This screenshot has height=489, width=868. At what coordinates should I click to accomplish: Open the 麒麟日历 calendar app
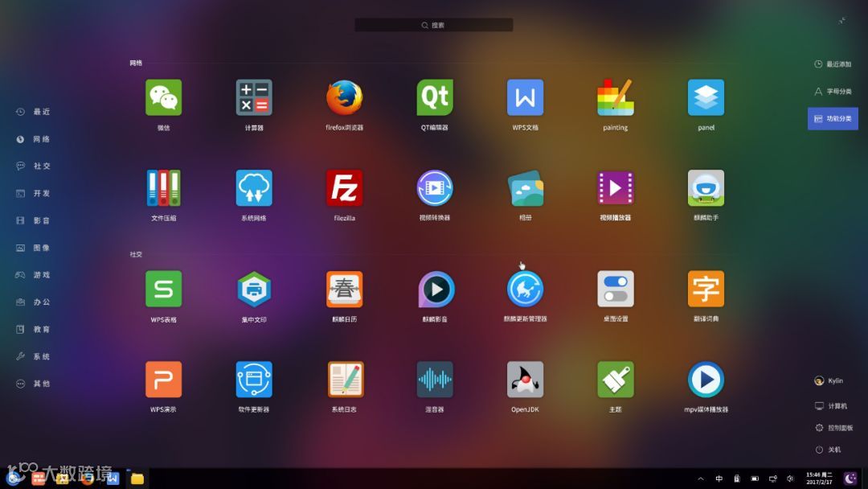(344, 289)
